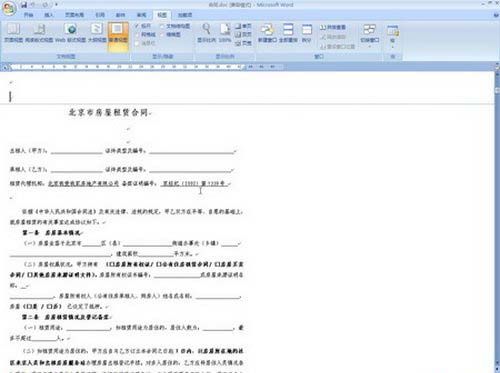
Task: Enable View Side by Side (并排查看)
Action: pyautogui.click(x=333, y=27)
